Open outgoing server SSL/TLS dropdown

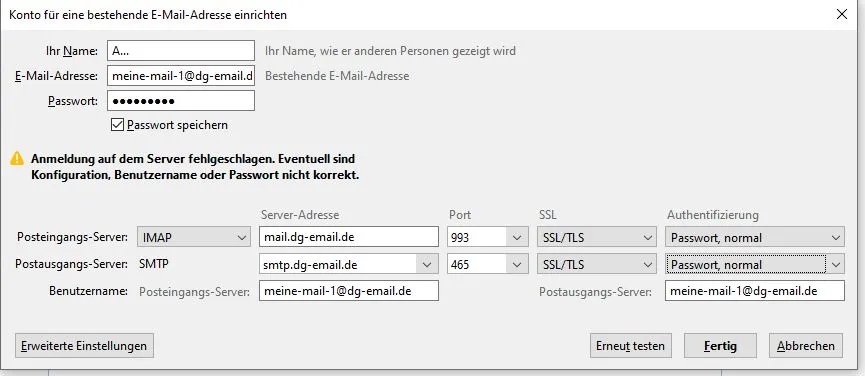coord(597,265)
